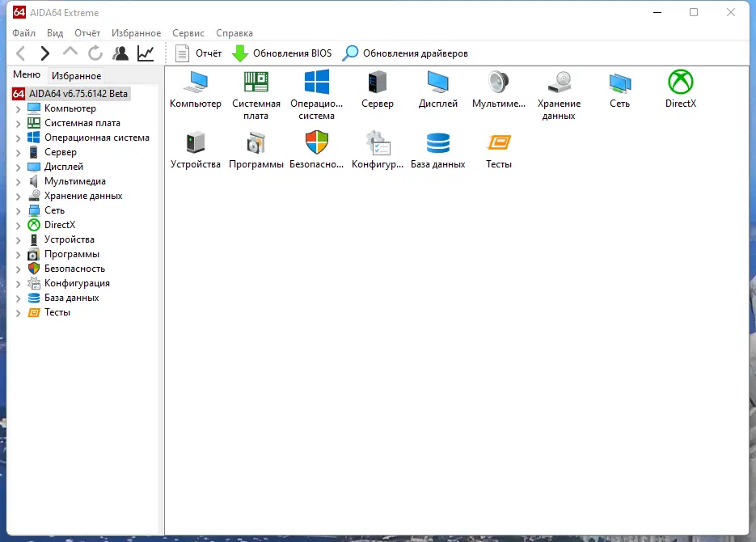Open the Тесты benchmark icon in main pane

click(x=499, y=142)
